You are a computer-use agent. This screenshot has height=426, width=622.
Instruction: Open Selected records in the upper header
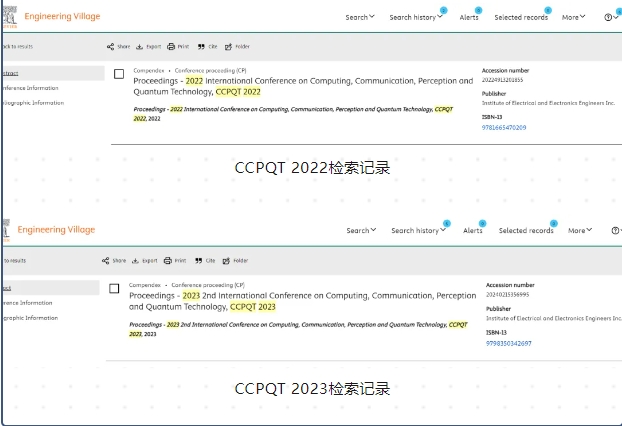[521, 17]
